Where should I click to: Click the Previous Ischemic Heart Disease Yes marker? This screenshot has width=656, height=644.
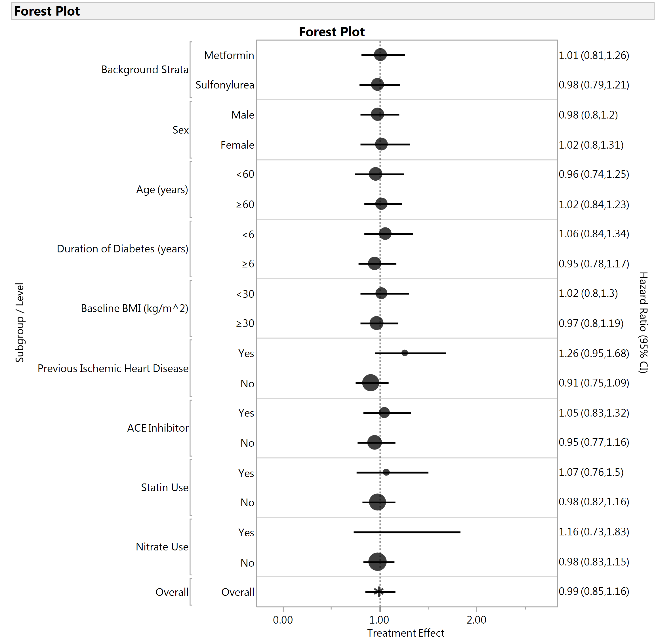[x=405, y=353]
